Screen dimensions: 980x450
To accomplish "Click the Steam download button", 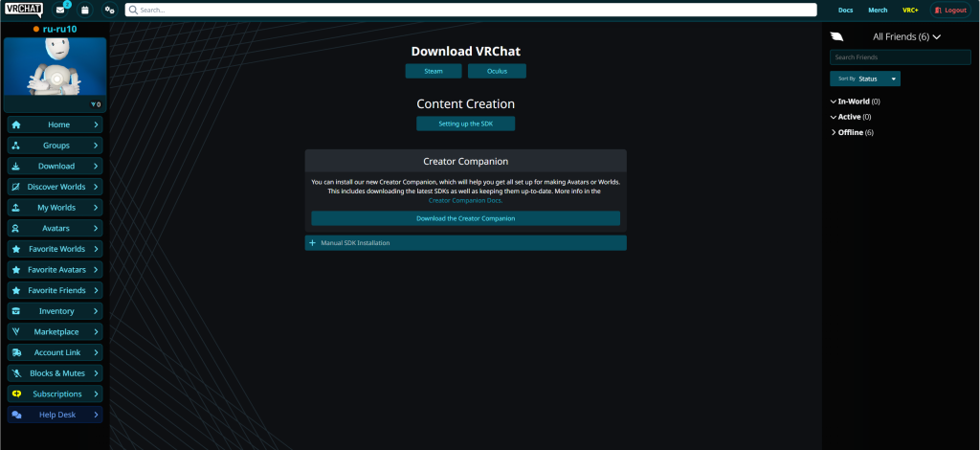I will click(x=434, y=71).
